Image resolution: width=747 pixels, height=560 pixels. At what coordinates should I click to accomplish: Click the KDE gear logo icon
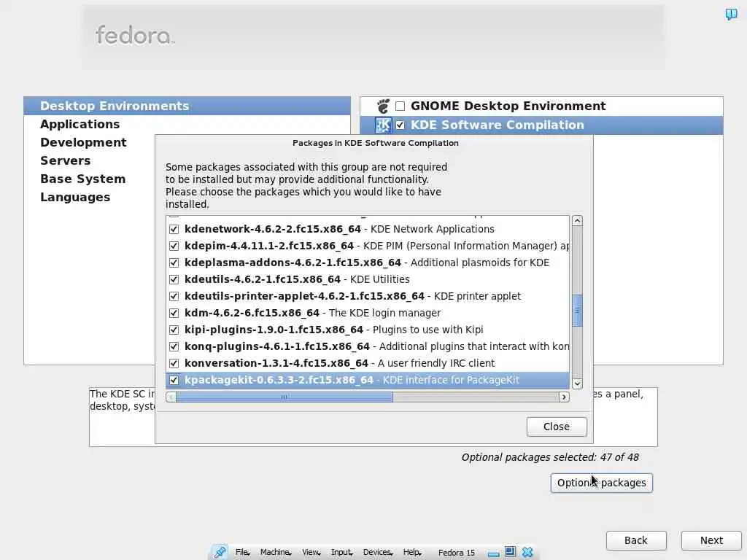pos(383,125)
